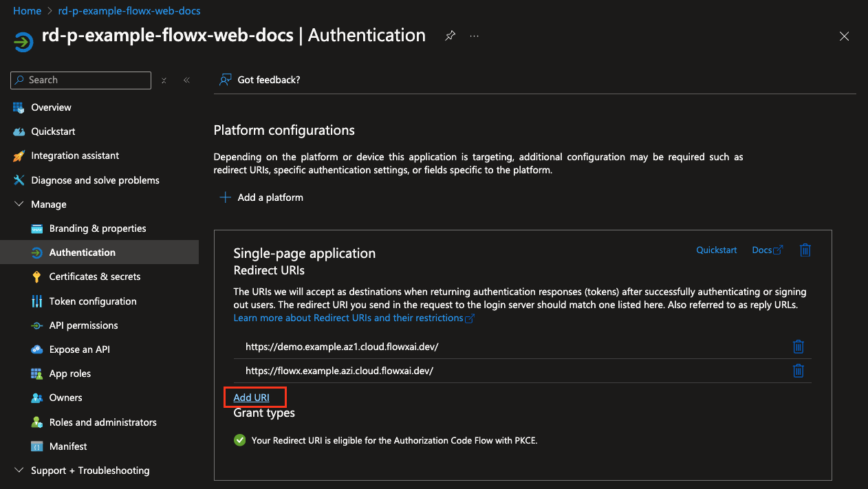
Task: Open Expose an API
Action: [x=80, y=349]
